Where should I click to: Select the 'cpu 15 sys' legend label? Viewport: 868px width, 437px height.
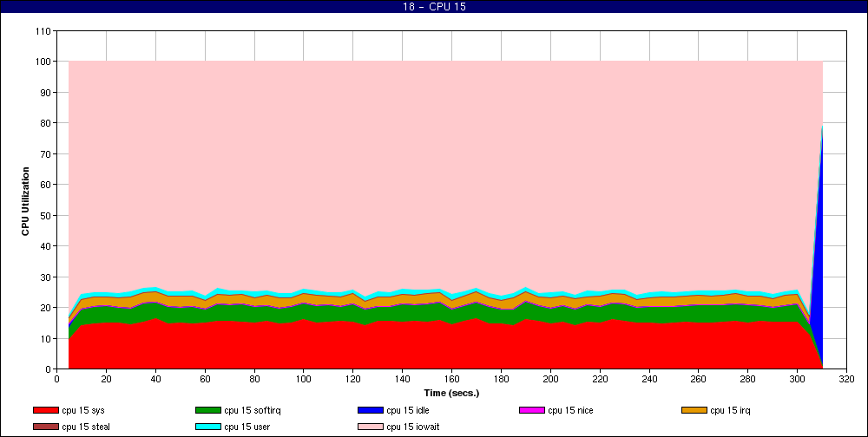(x=83, y=411)
